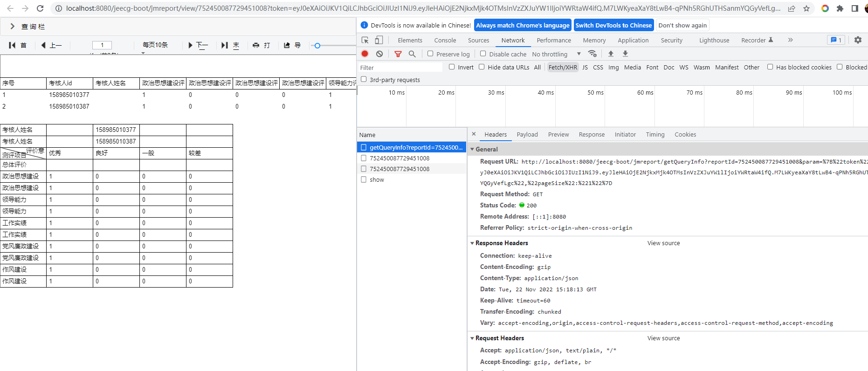This screenshot has width=868, height=371.
Task: Check the Hide data URLs checkbox
Action: [x=482, y=67]
